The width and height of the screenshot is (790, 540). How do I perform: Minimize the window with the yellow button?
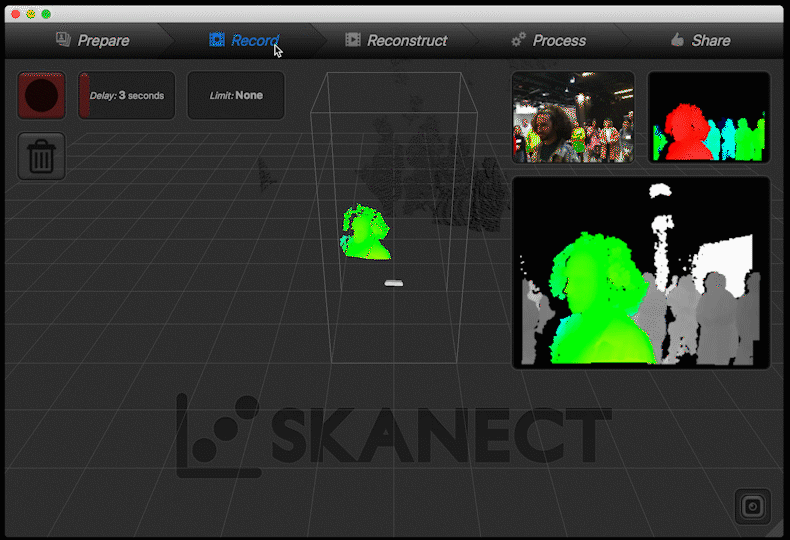click(x=31, y=14)
